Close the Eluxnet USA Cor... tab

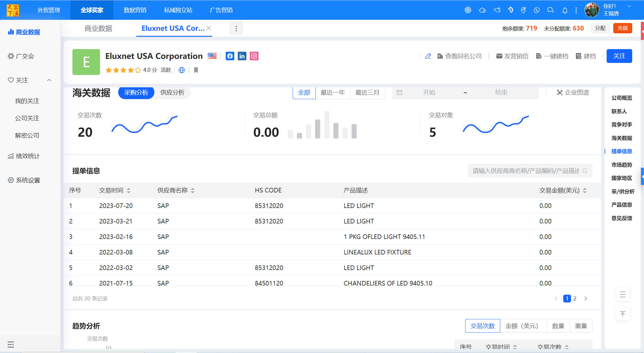(x=209, y=28)
